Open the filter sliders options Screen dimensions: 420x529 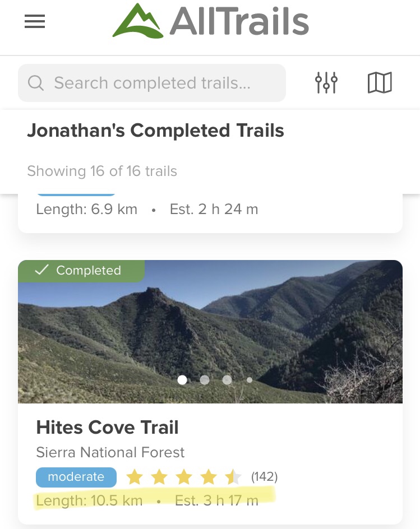[326, 83]
